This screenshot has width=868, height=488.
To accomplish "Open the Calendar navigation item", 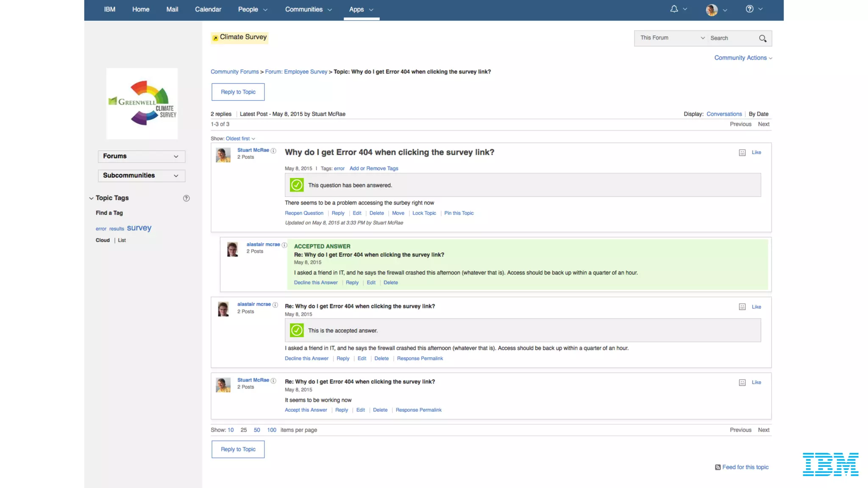I will tap(208, 9).
